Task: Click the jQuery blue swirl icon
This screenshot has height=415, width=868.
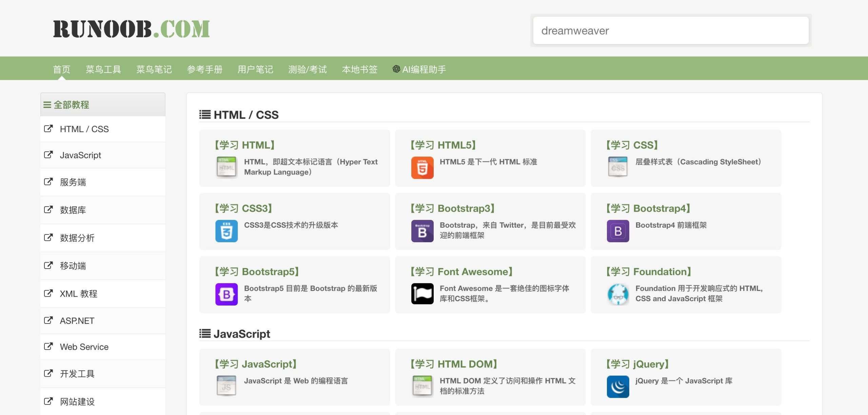Action: tap(618, 387)
